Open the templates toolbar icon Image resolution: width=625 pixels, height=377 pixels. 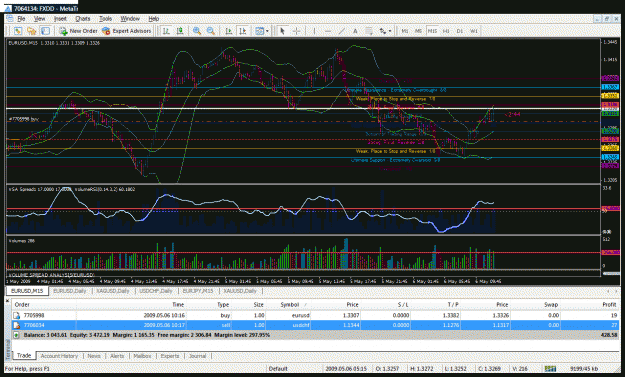point(259,31)
